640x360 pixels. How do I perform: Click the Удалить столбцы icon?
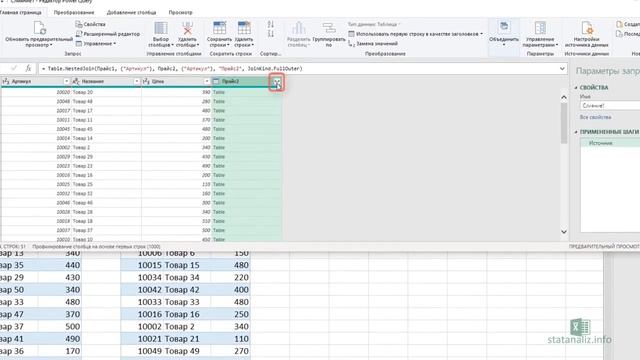[187, 28]
